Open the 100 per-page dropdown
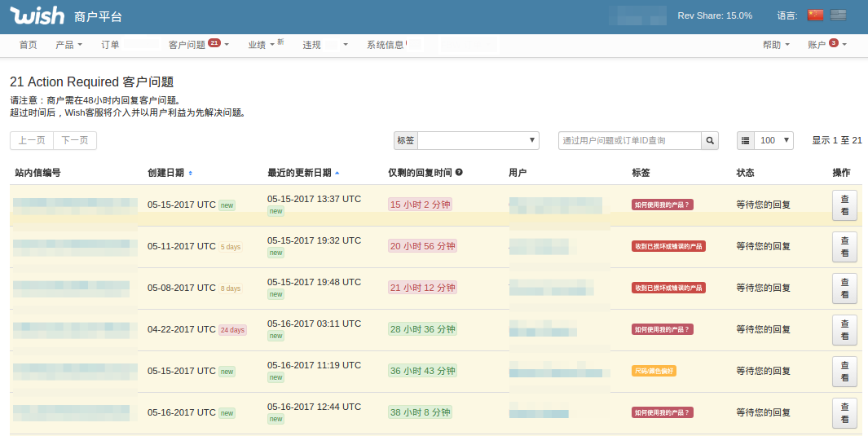The image size is (868, 436). tap(774, 141)
